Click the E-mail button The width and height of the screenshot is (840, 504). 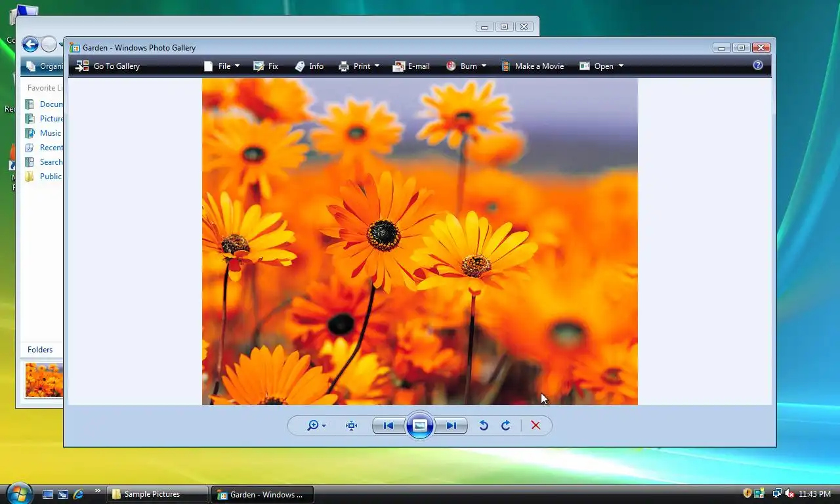coord(411,66)
